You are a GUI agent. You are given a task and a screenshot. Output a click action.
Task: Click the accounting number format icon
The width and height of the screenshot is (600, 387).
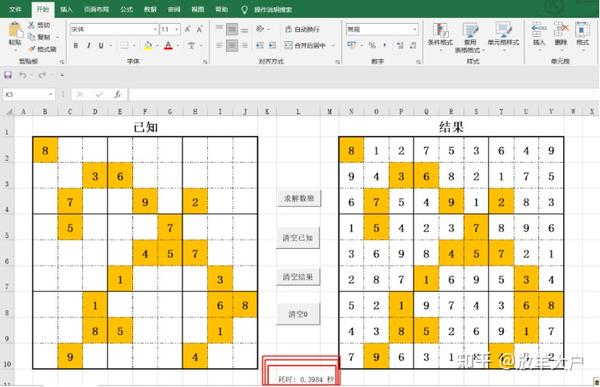(x=352, y=45)
